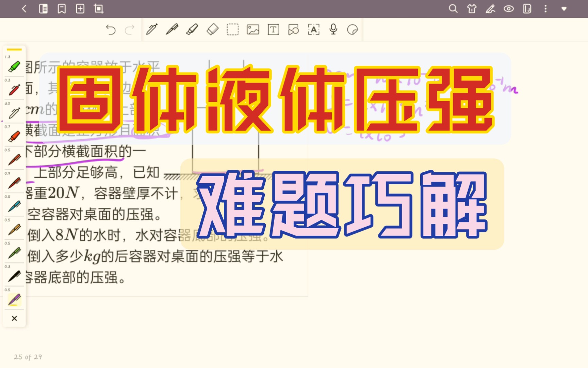Image resolution: width=588 pixels, height=368 pixels.
Task: Choose the green highlighter preset
Action: (14, 66)
